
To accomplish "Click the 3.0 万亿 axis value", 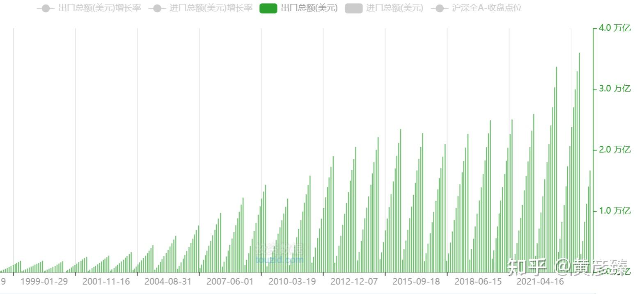I will [614, 89].
